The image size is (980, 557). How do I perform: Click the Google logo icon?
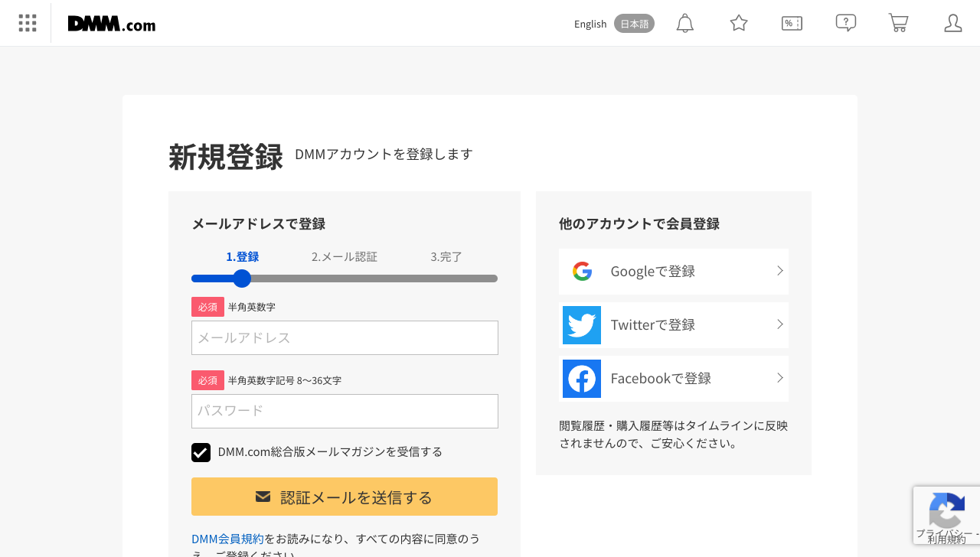point(582,271)
